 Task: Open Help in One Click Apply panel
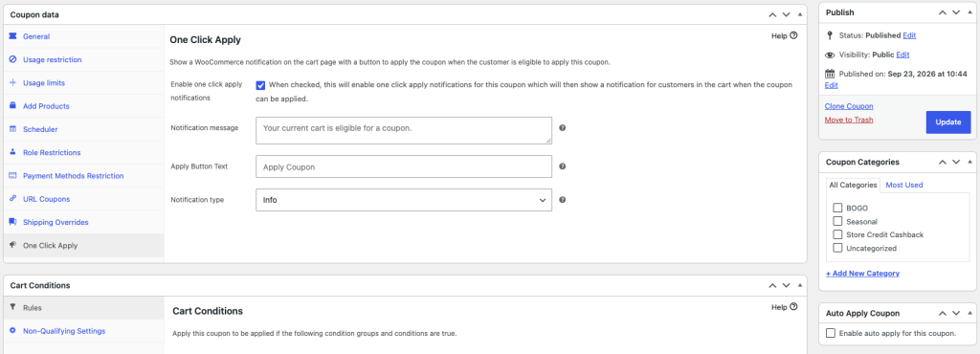click(785, 36)
